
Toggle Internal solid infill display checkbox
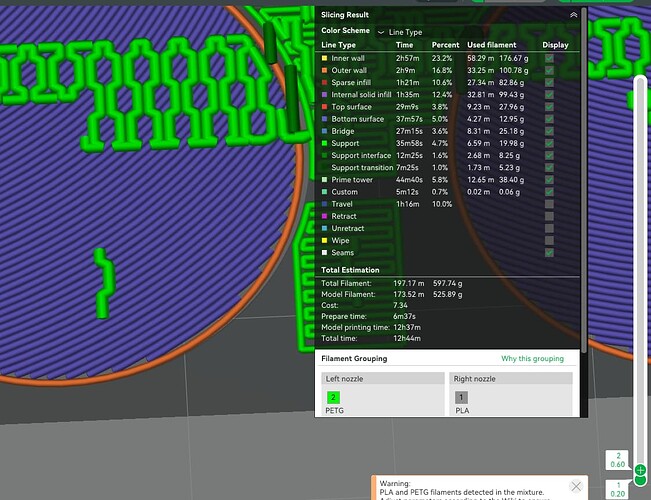click(x=549, y=95)
